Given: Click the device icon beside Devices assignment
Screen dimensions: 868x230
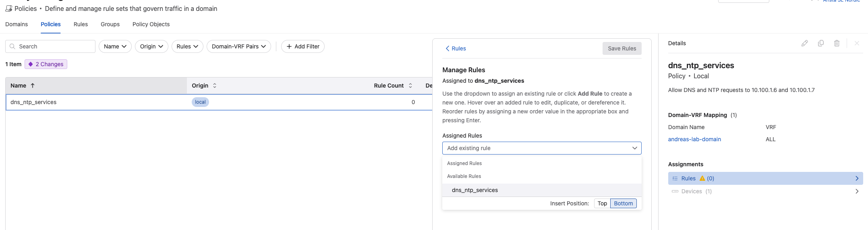Looking at the screenshot, I should (675, 191).
